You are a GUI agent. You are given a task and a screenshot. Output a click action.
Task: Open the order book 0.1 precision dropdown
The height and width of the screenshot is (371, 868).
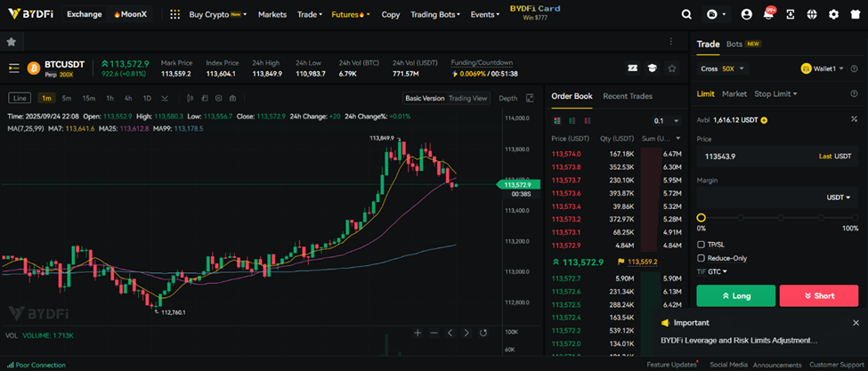tap(666, 120)
